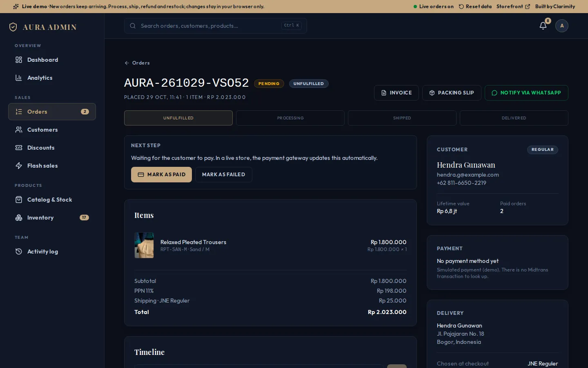Viewport: 588px width, 368px height.
Task: Open the Analytics section
Action: tap(52, 78)
